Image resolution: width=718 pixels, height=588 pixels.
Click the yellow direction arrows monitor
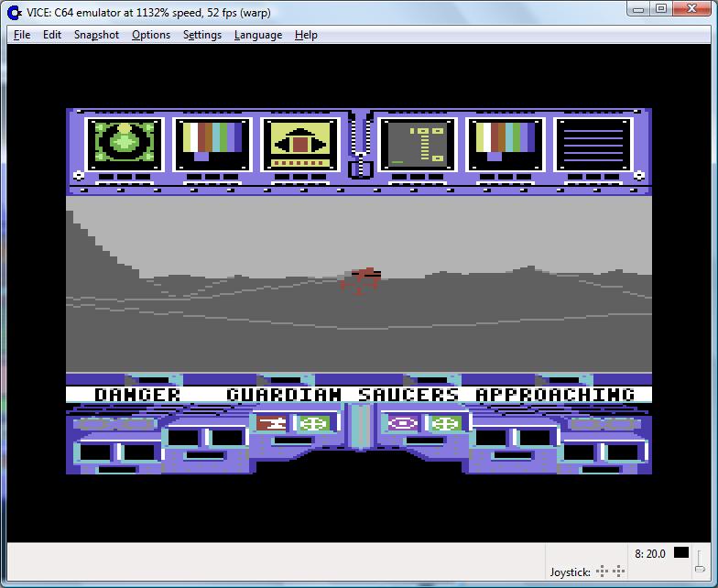coord(300,145)
